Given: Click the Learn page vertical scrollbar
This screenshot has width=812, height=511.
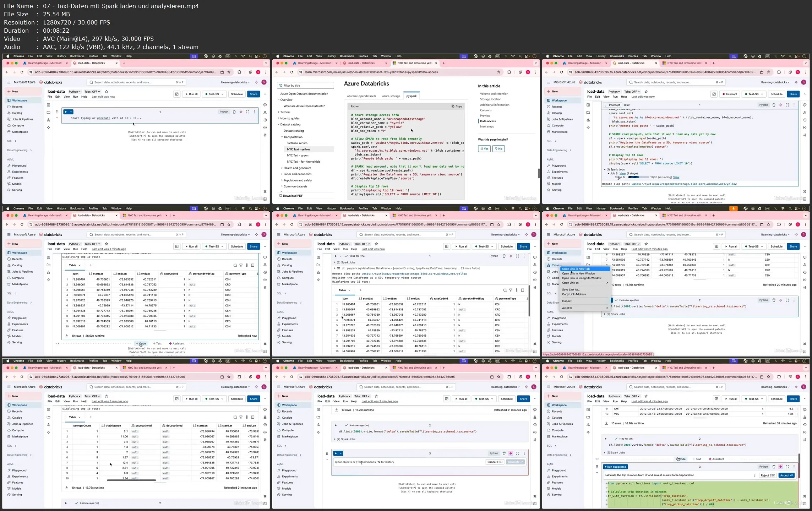Looking at the screenshot, I should tap(539, 173).
